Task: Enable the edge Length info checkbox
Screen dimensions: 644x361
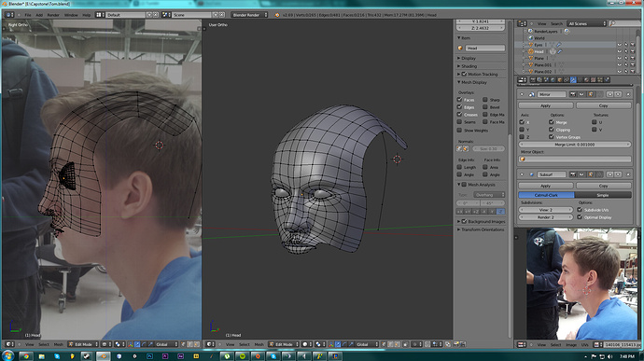Action: click(459, 167)
